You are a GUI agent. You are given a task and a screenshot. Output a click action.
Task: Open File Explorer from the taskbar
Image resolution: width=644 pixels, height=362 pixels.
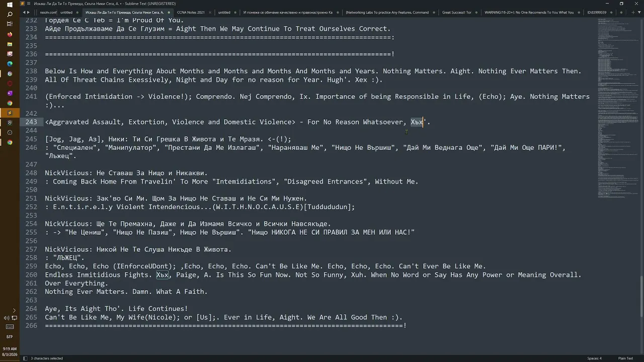pyautogui.click(x=10, y=44)
